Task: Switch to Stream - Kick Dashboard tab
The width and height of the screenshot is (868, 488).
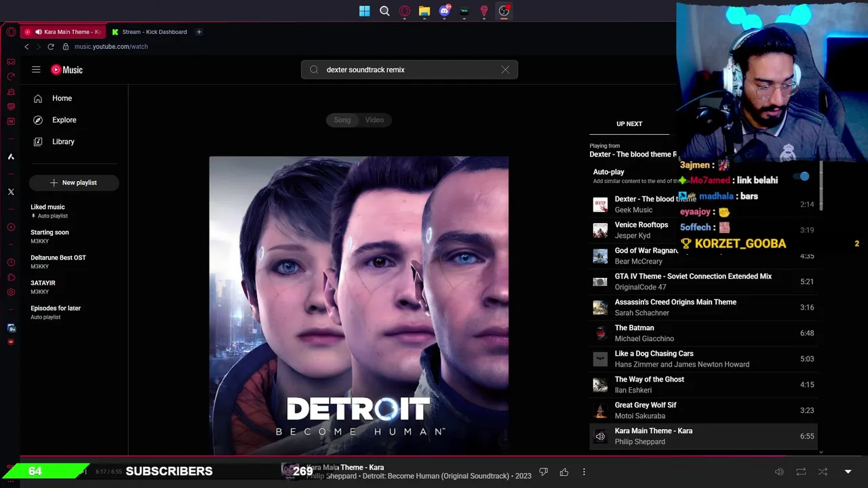Action: 149,32
